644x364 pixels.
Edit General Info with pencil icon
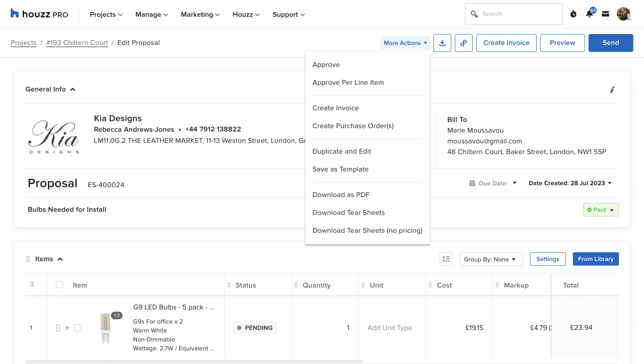(x=612, y=90)
